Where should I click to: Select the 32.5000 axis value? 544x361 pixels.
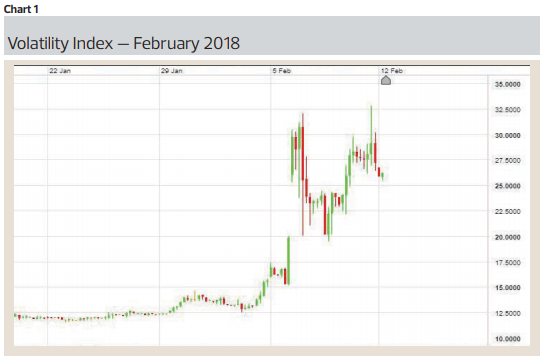pos(508,110)
